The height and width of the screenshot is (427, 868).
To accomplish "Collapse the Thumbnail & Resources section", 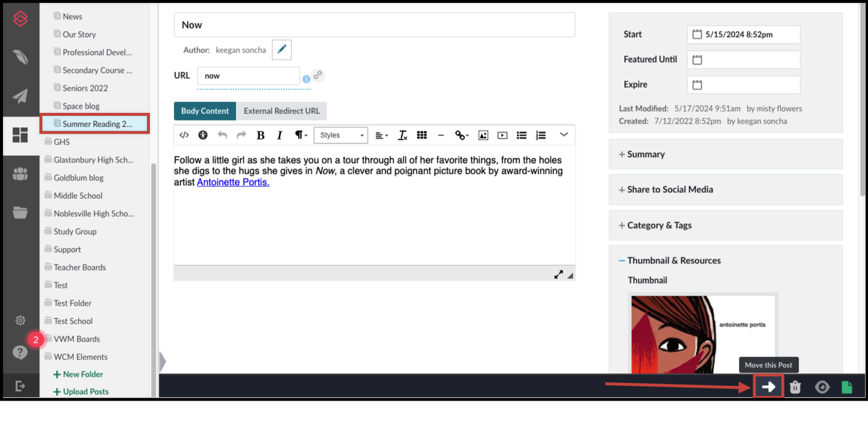I will (670, 260).
